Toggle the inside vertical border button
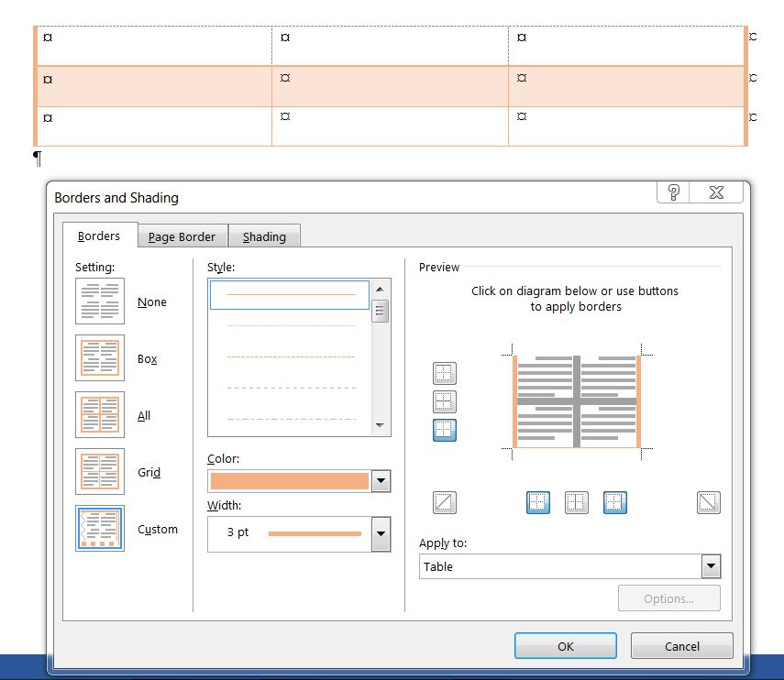Viewport: 784px width, 680px height. click(577, 502)
